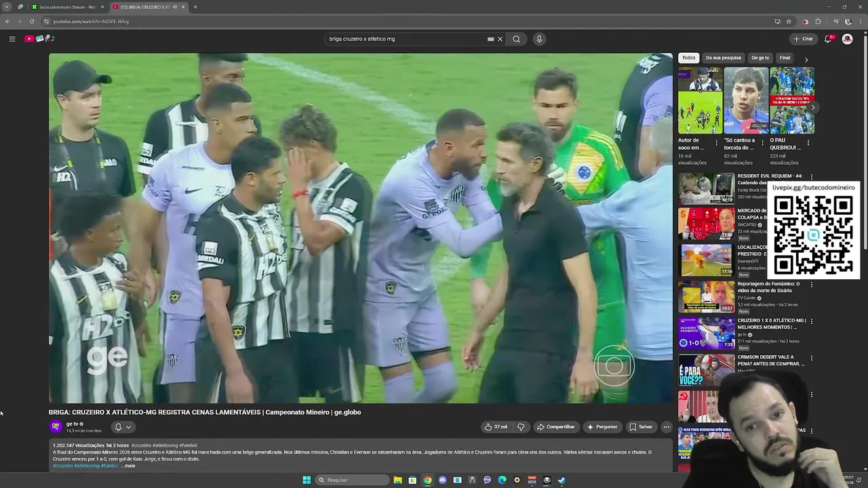Click the Criar create button
Viewport: 868px width, 488px height.
(804, 39)
